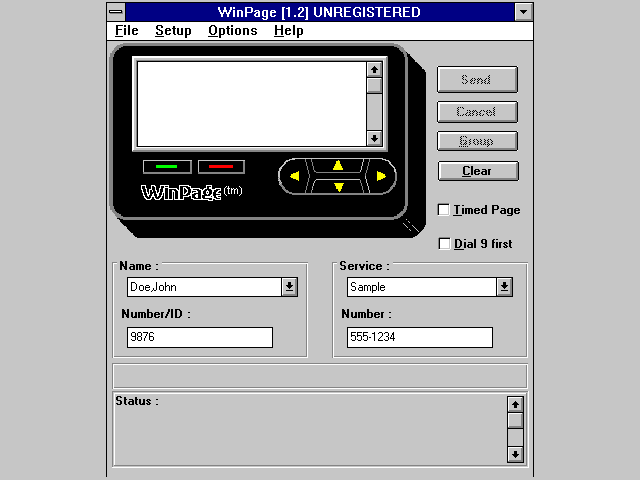The width and height of the screenshot is (640, 480).
Task: Open the Setup menu
Action: point(173,31)
